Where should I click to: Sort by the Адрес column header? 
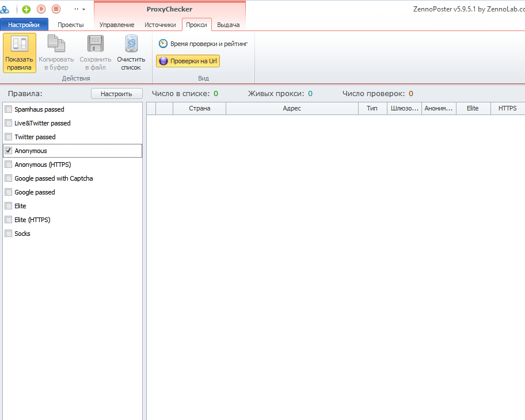[292, 108]
